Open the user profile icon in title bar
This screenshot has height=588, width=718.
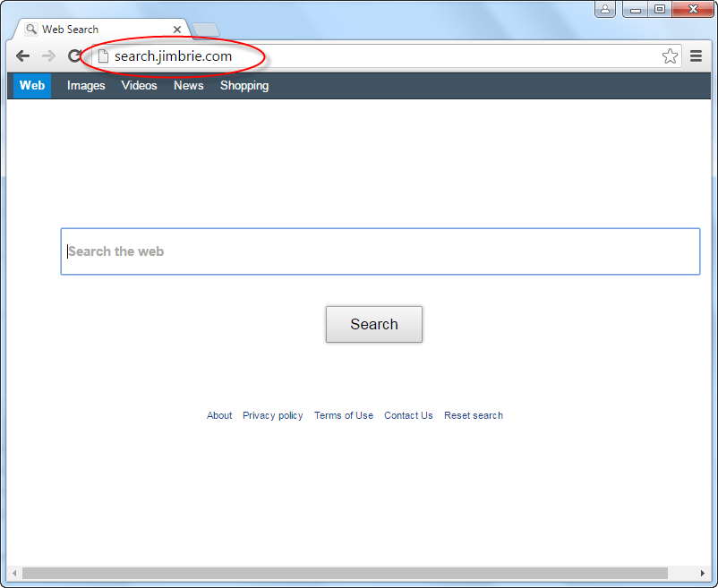tap(605, 9)
